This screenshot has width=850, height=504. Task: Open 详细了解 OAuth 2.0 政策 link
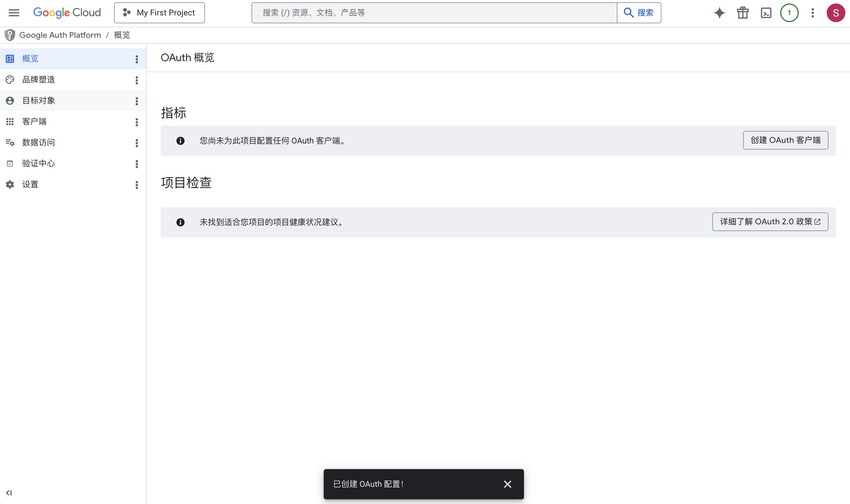point(770,222)
